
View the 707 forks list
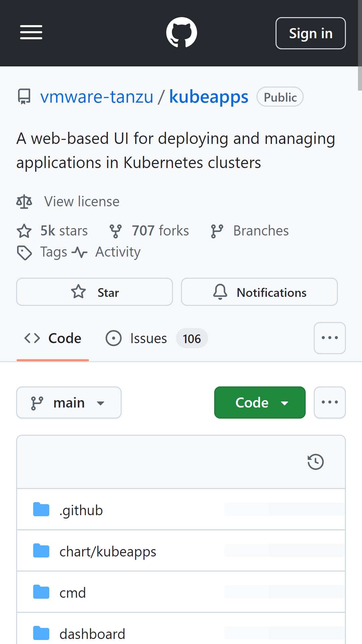[161, 231]
